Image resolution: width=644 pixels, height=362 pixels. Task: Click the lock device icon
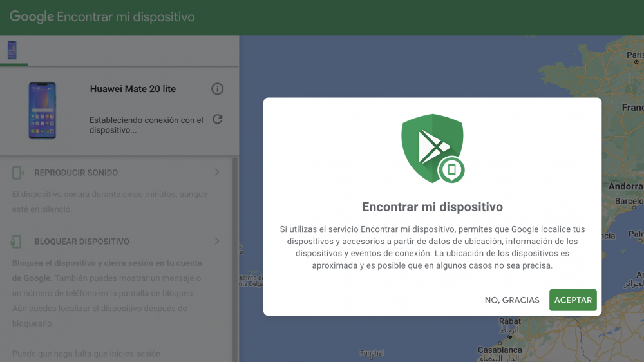pos(16,242)
